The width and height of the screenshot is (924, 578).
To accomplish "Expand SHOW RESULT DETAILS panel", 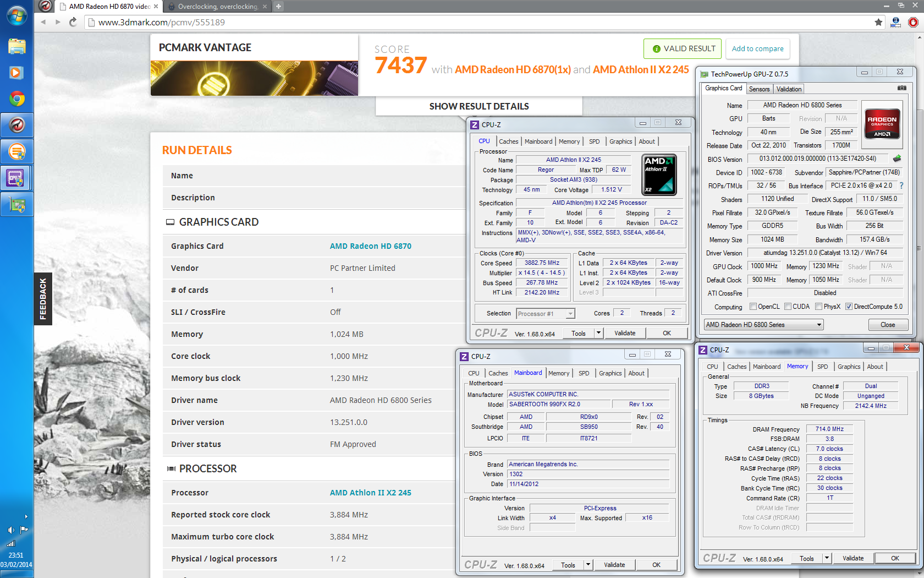I will click(x=479, y=106).
